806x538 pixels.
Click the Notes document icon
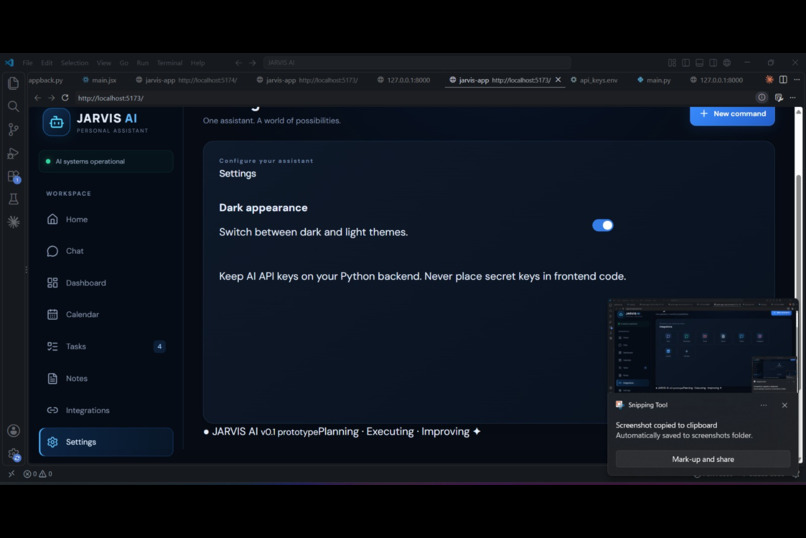[52, 378]
